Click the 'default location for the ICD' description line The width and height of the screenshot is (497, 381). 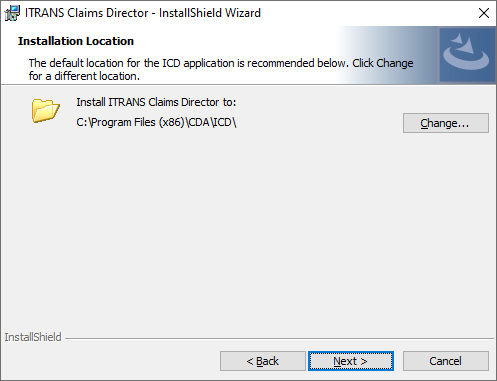point(221,63)
